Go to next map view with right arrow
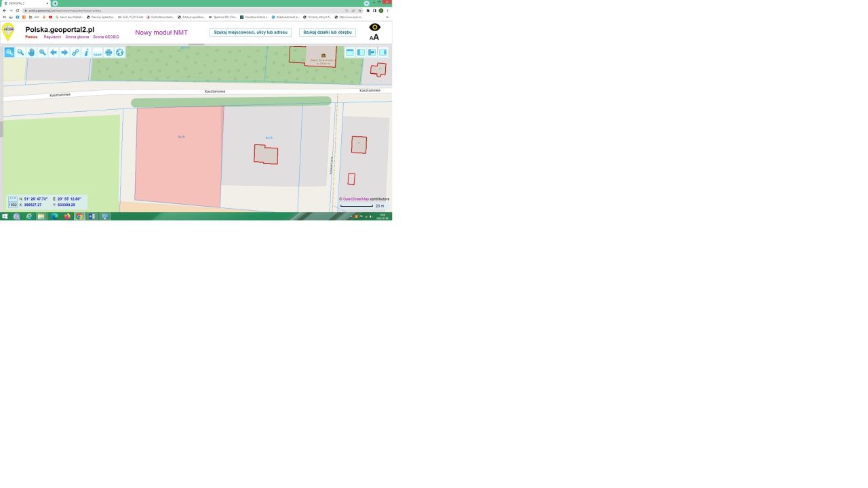Image resolution: width=868 pixels, height=488 pixels. (x=64, y=52)
